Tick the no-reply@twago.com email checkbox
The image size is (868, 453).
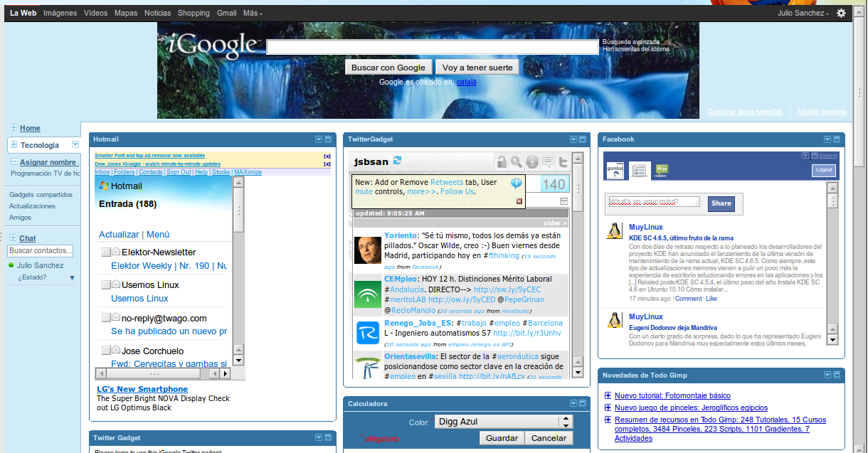point(106,318)
